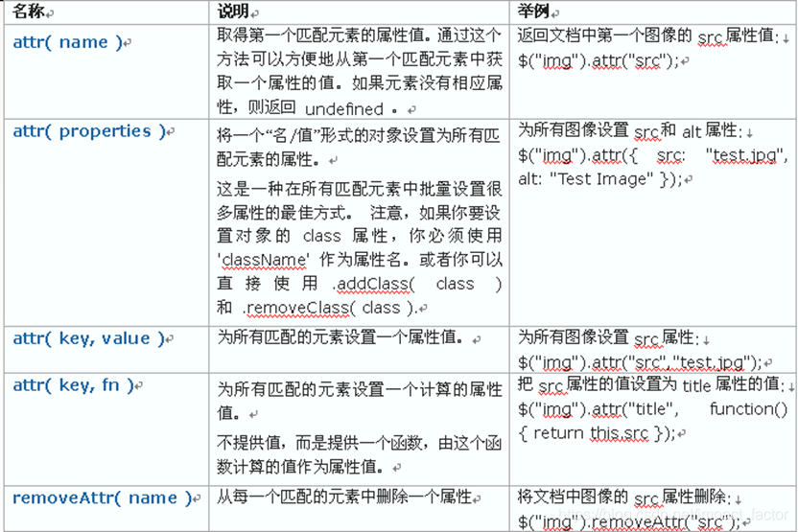Select the removeAttr( name ) method name

click(x=103, y=497)
